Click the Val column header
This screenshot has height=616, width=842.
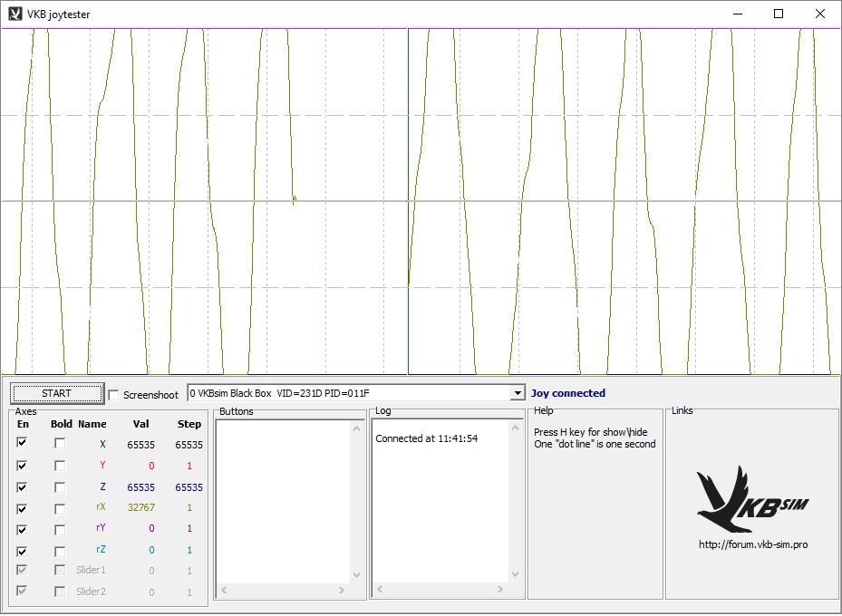point(140,424)
